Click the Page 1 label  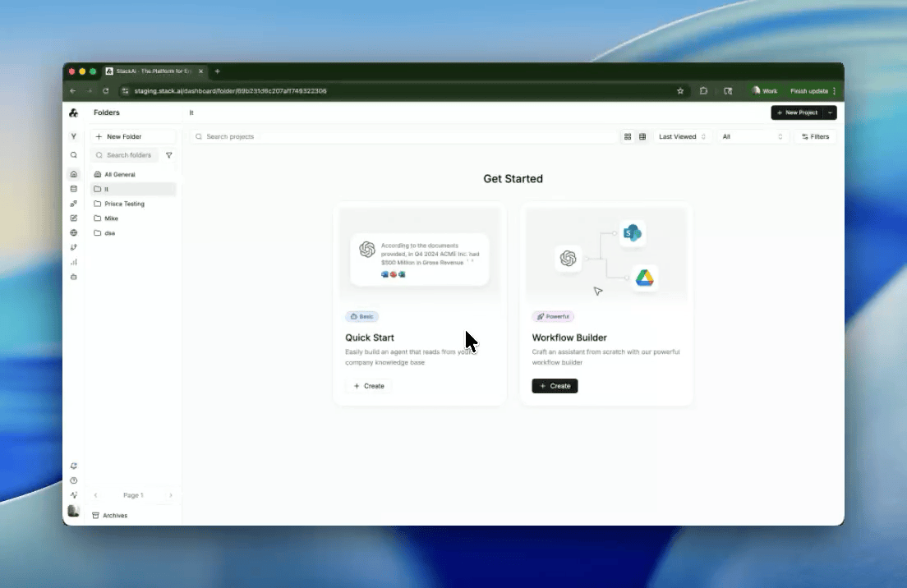tap(133, 495)
